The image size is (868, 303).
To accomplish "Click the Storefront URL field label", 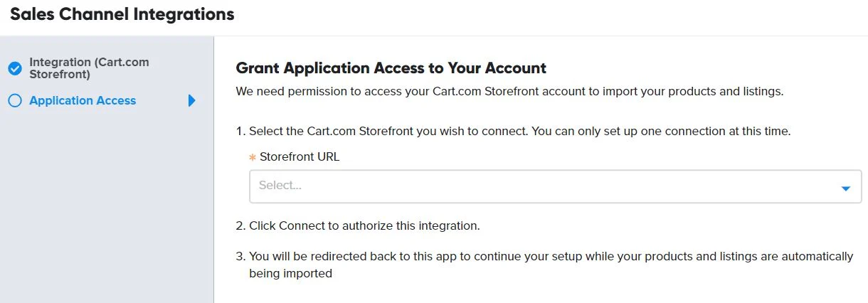I will [x=300, y=157].
